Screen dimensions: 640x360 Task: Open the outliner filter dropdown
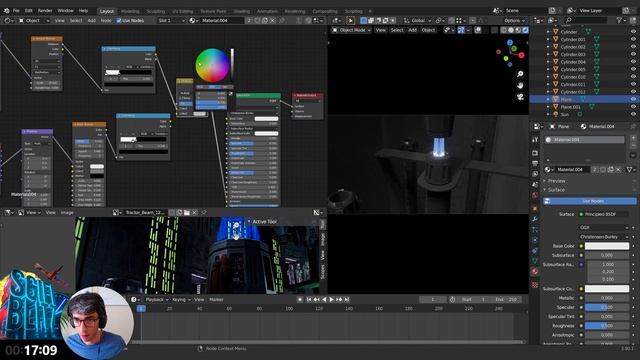click(x=622, y=20)
